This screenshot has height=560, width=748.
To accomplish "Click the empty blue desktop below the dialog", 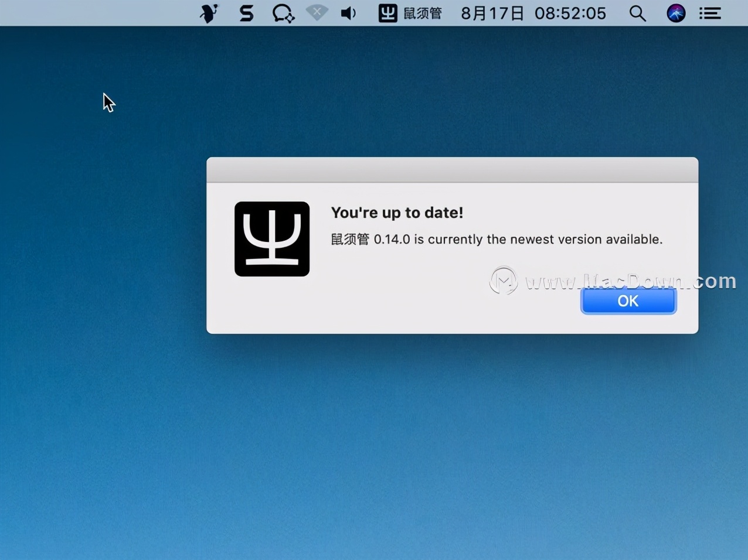I will [x=375, y=445].
